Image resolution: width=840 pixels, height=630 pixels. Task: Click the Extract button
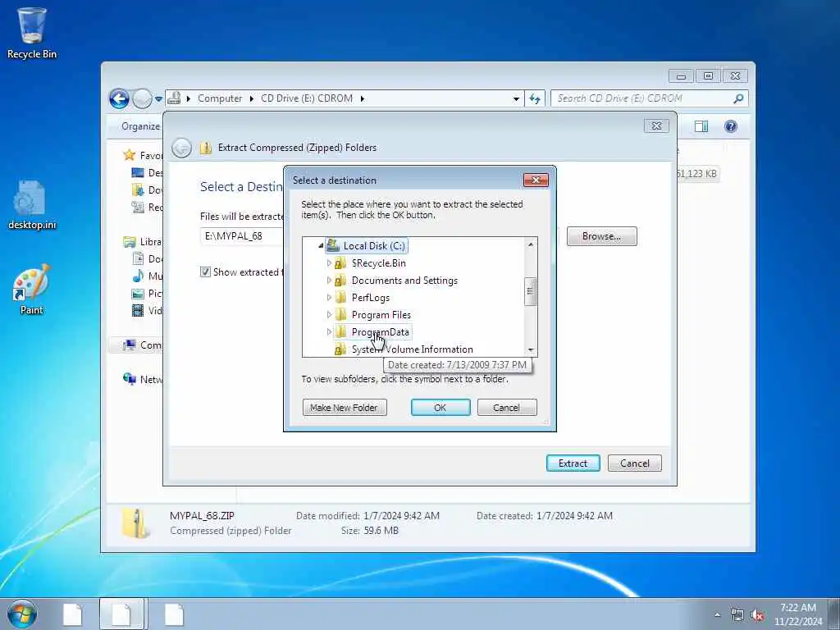pyautogui.click(x=573, y=463)
